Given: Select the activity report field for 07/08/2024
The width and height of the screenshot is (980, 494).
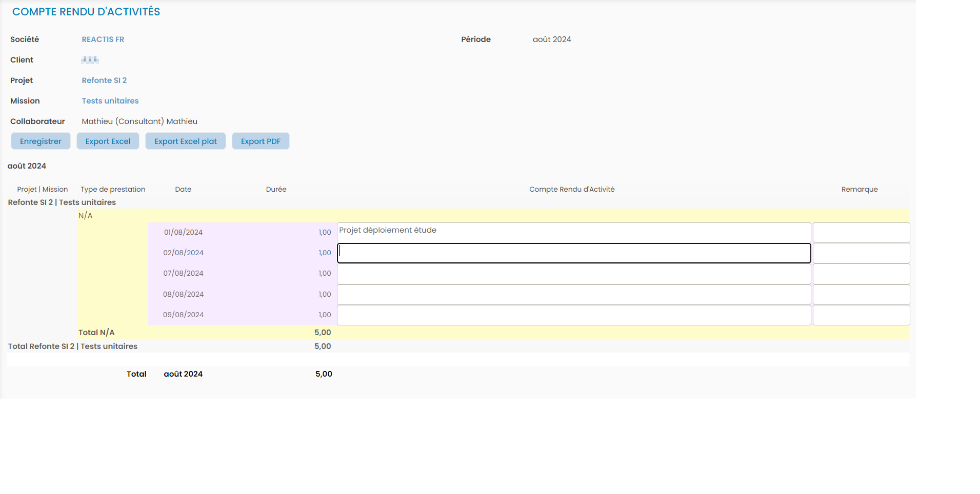Looking at the screenshot, I should pyautogui.click(x=573, y=274).
